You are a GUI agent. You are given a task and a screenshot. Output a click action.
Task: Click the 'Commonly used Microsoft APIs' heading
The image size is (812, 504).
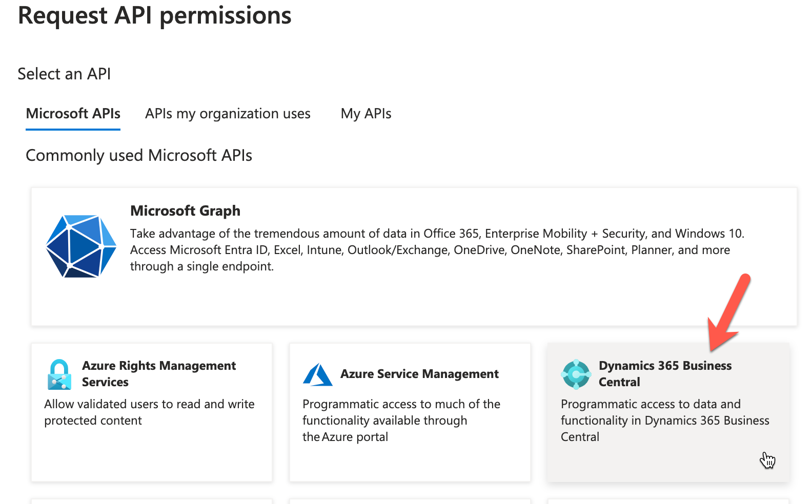point(139,155)
